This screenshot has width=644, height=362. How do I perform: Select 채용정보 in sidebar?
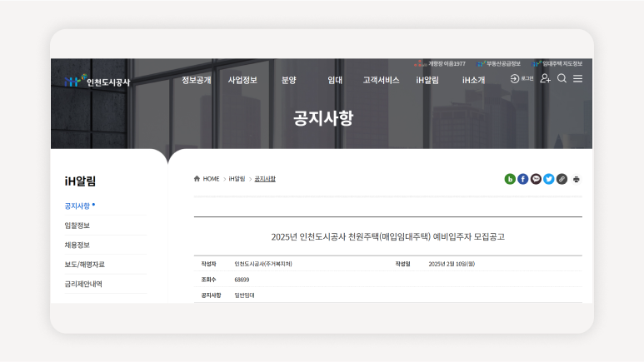click(x=77, y=245)
